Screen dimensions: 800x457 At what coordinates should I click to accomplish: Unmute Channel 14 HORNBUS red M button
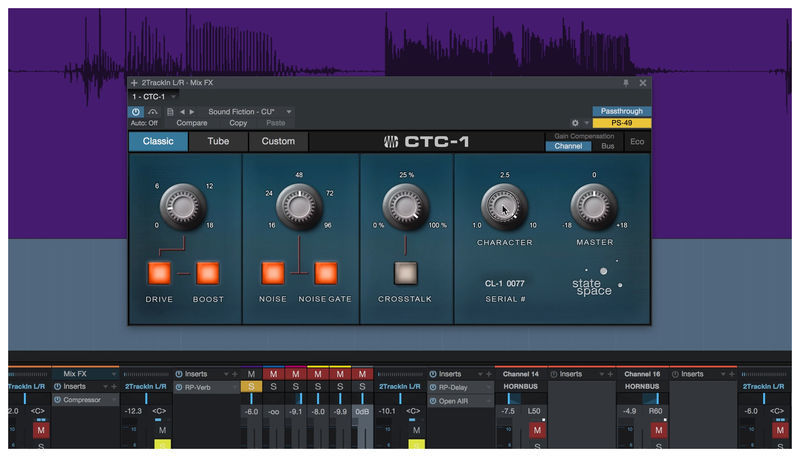[537, 430]
